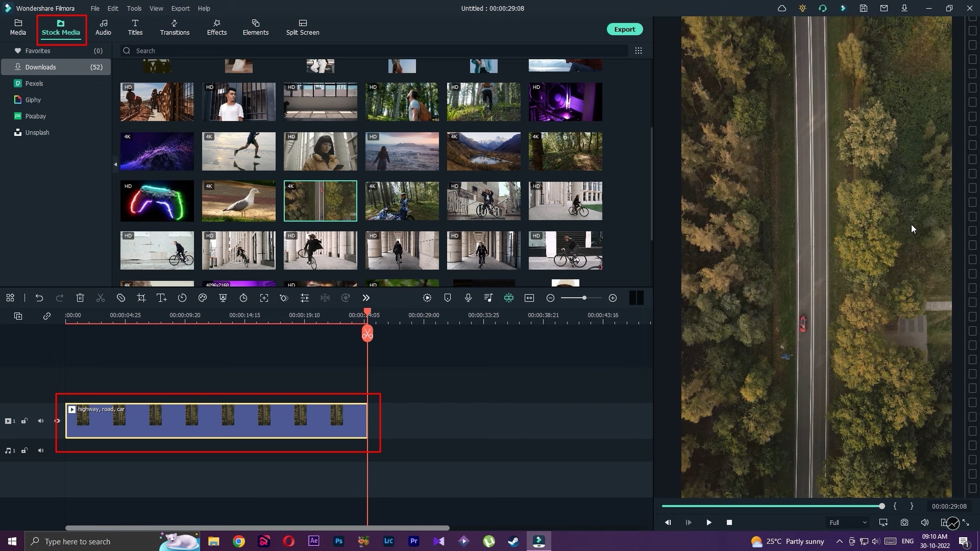
Task: Delete the selected clip with the trash icon
Action: click(x=80, y=298)
